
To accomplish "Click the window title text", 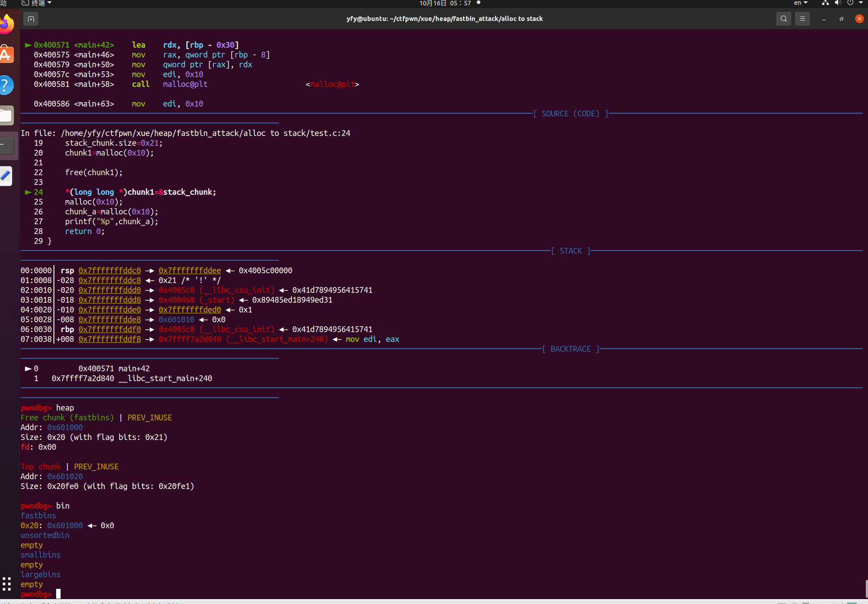I will (445, 19).
